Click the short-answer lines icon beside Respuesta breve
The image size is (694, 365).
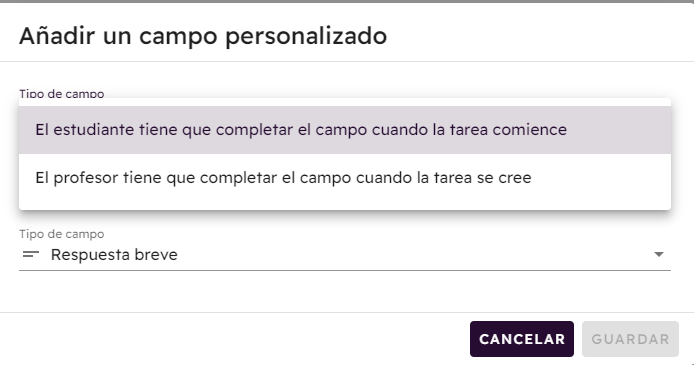tap(31, 254)
